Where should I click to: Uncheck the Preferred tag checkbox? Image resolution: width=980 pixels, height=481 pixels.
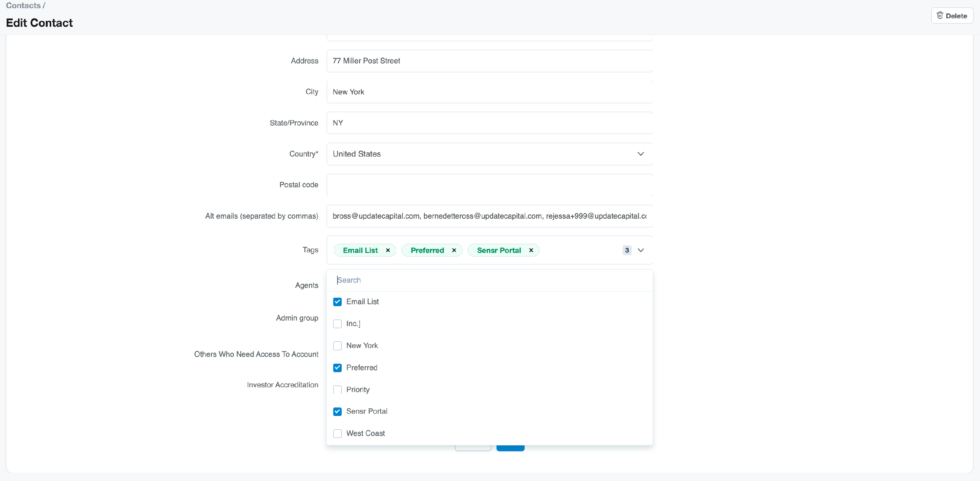click(x=337, y=368)
